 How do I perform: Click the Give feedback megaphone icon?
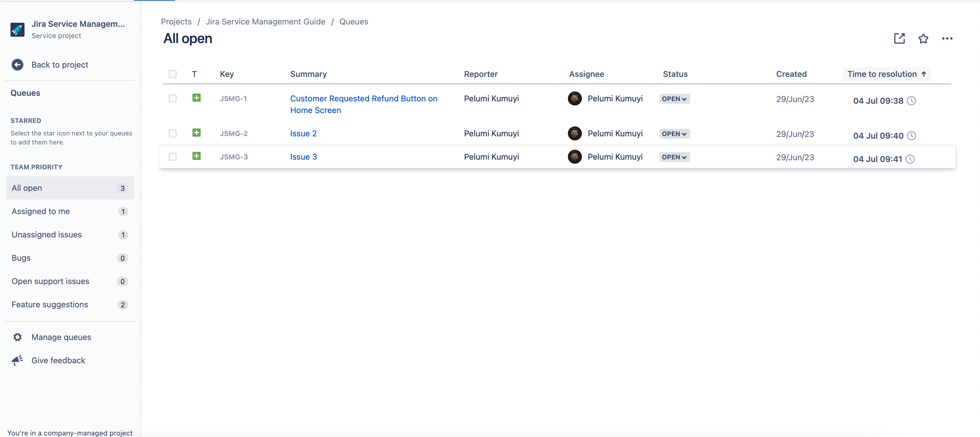[17, 360]
